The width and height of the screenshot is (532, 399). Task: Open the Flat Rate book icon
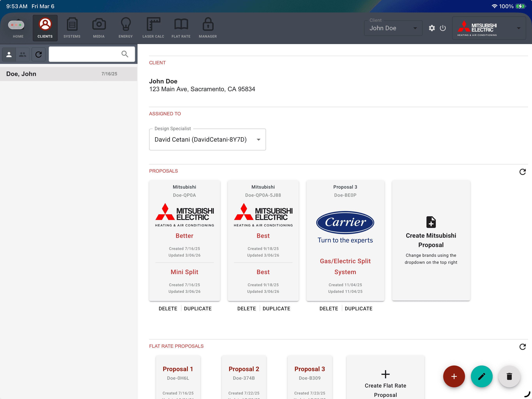point(181,24)
